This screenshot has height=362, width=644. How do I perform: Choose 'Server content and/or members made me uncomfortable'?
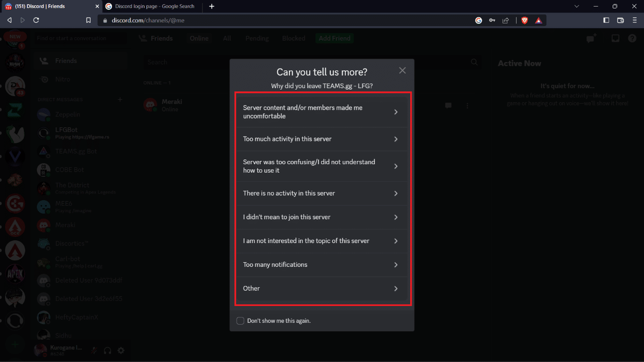point(321,112)
